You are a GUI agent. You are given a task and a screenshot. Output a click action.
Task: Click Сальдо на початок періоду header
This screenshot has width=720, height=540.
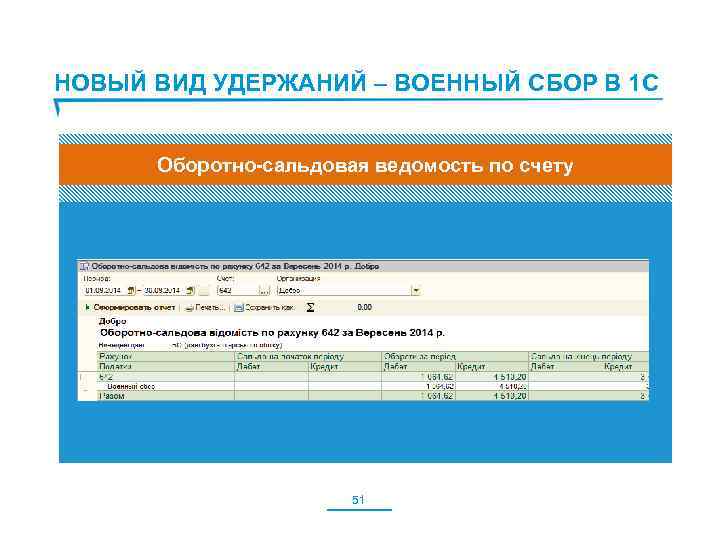coord(308,356)
